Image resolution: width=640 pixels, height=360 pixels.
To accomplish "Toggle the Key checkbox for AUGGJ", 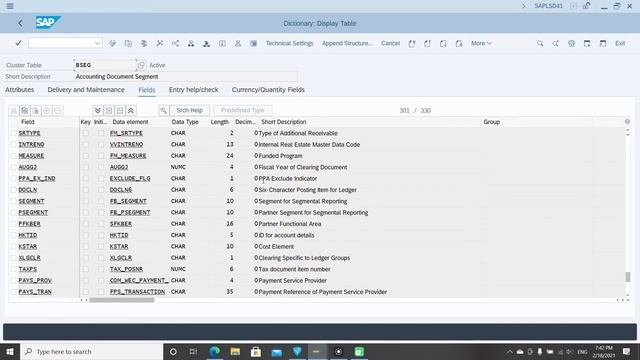I will coord(85,167).
